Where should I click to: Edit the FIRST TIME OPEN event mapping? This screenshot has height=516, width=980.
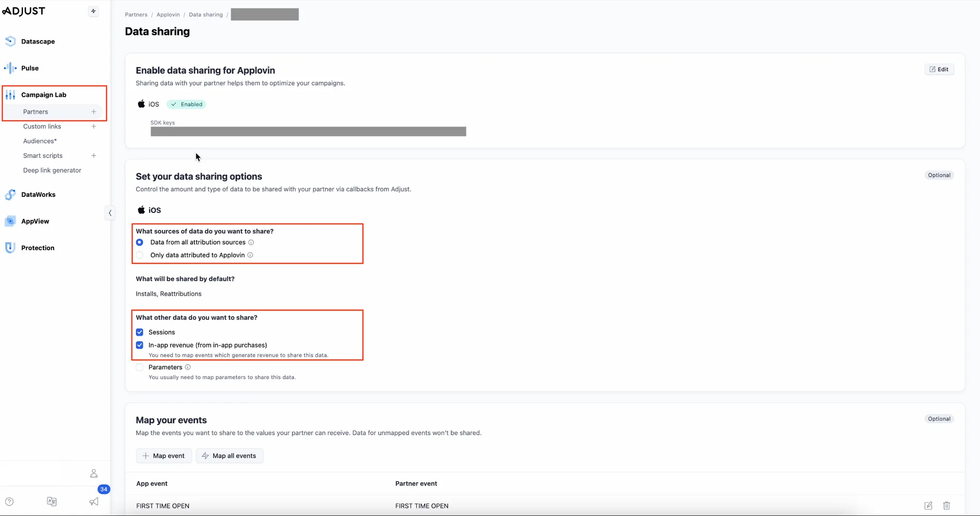[x=928, y=505]
